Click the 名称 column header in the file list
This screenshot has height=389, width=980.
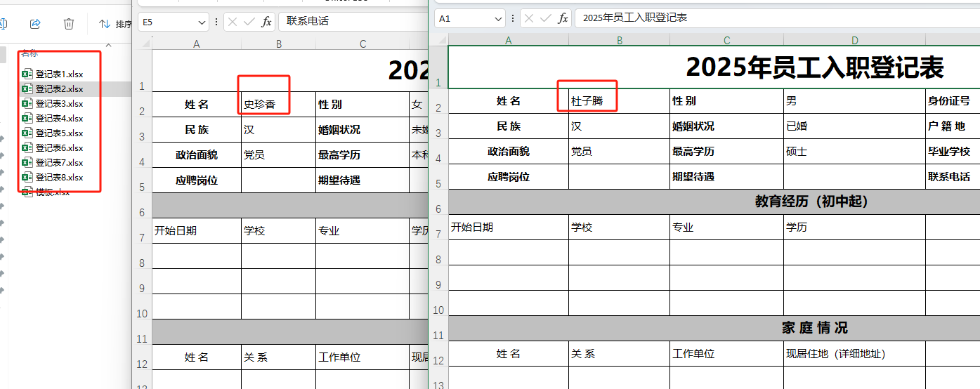(30, 53)
